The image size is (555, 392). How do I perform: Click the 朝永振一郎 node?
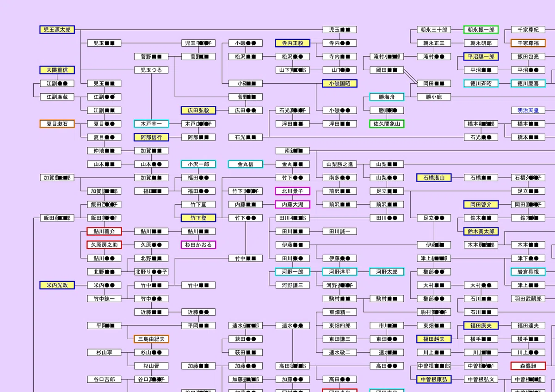tap(481, 30)
